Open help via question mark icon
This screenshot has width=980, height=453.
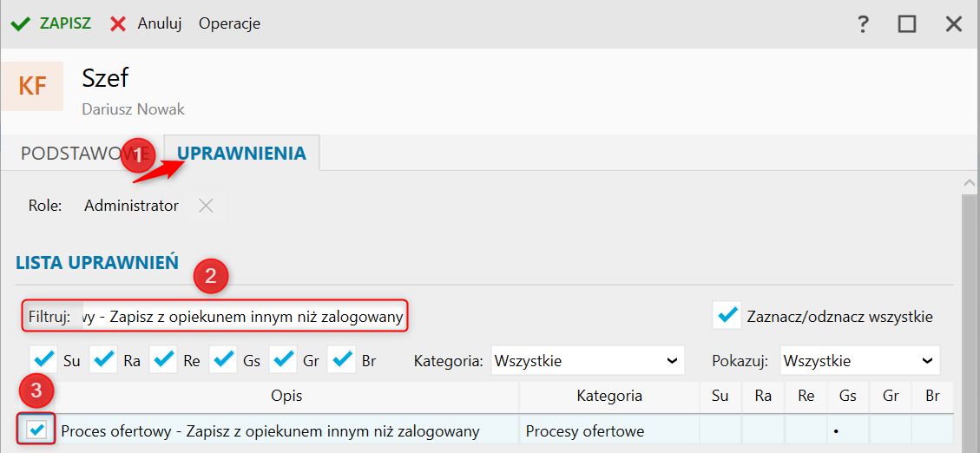tap(863, 23)
